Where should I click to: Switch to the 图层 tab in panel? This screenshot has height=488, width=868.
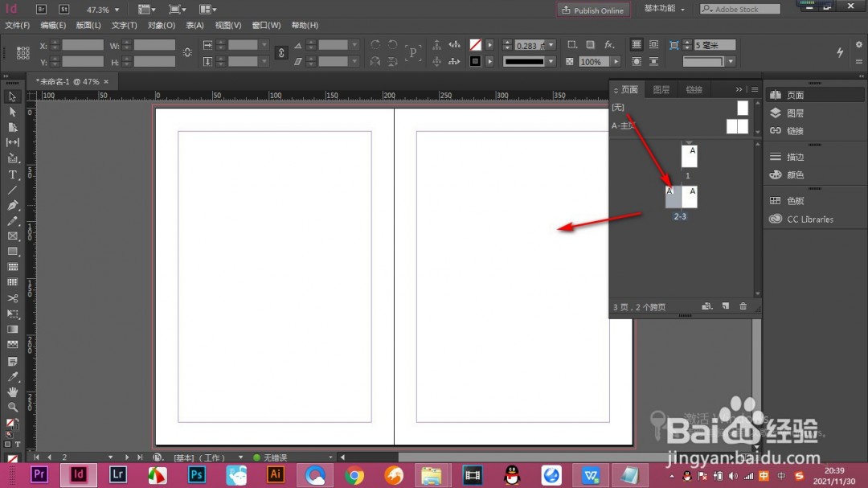[x=661, y=89]
